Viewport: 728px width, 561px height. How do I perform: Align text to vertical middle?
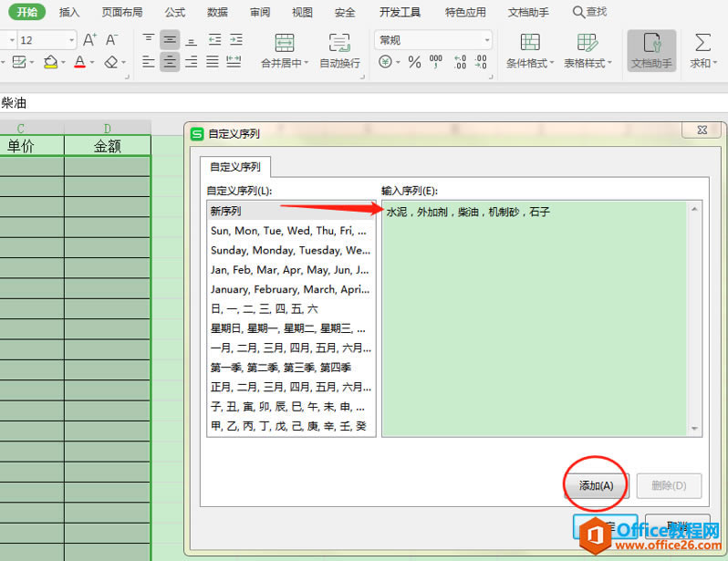click(x=170, y=40)
